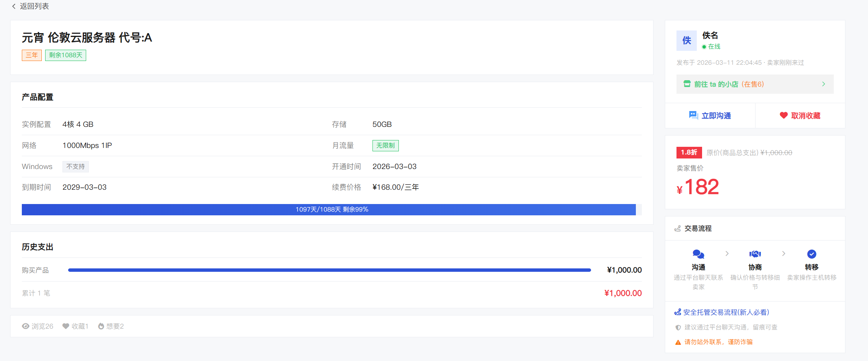This screenshot has height=361, width=868.
Task: Click the 三年 duration tag
Action: point(32,55)
